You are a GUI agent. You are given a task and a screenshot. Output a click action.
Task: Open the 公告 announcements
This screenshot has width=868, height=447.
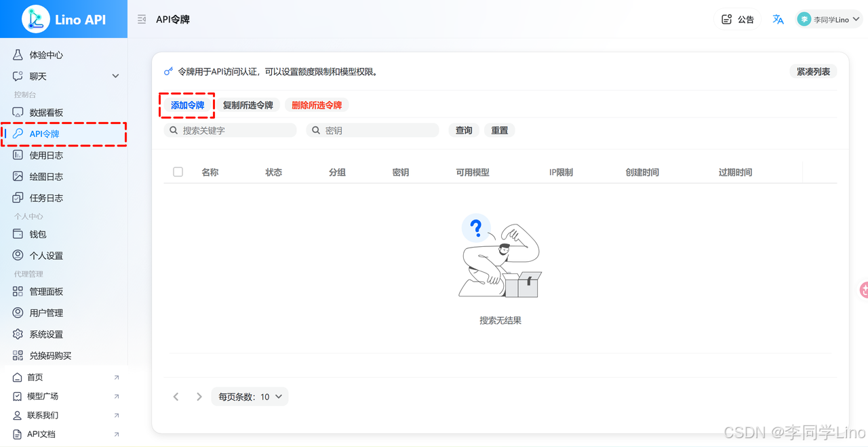(737, 19)
